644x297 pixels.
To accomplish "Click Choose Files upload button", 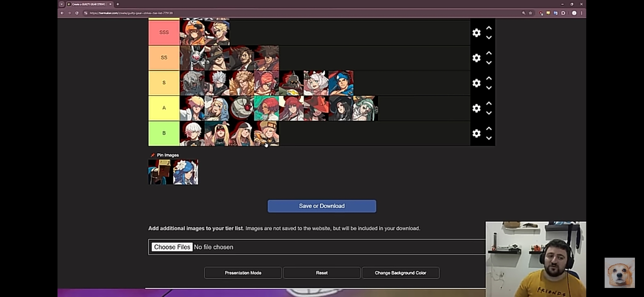I will pyautogui.click(x=172, y=247).
